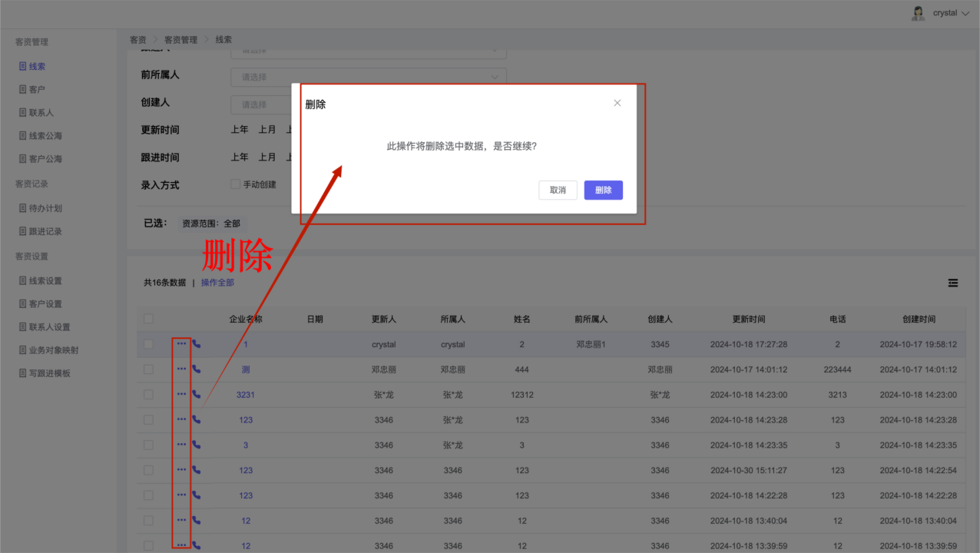Open the column settings list icon
The height and width of the screenshot is (553, 980).
pyautogui.click(x=953, y=283)
